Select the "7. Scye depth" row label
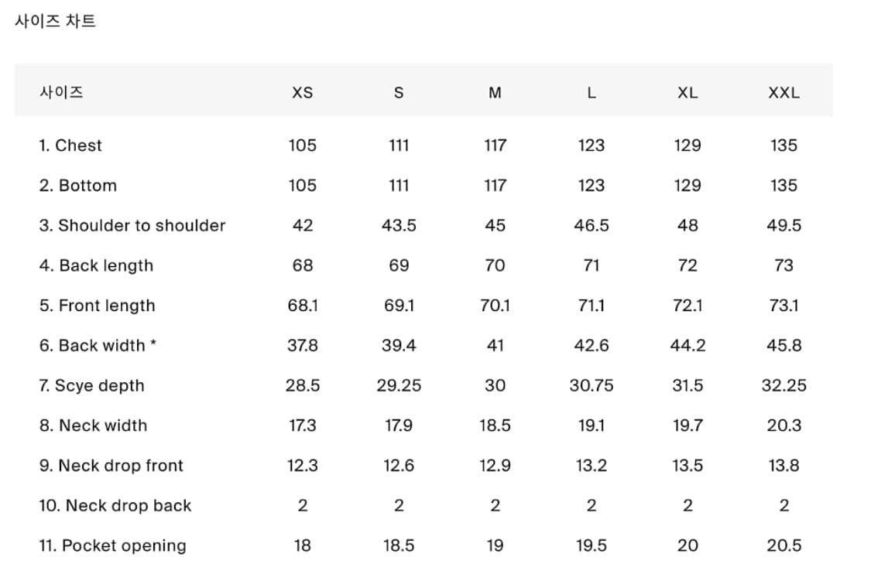The height and width of the screenshot is (588, 871). (92, 386)
